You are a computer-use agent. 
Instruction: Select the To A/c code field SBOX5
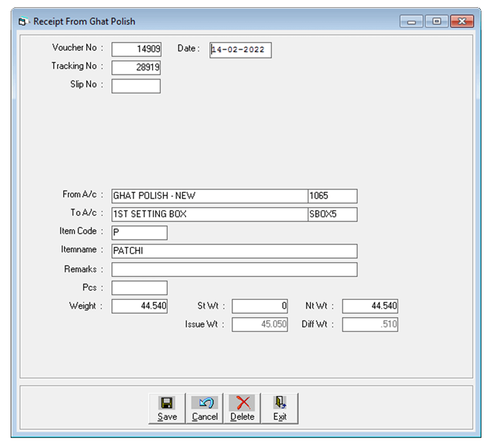click(x=333, y=214)
